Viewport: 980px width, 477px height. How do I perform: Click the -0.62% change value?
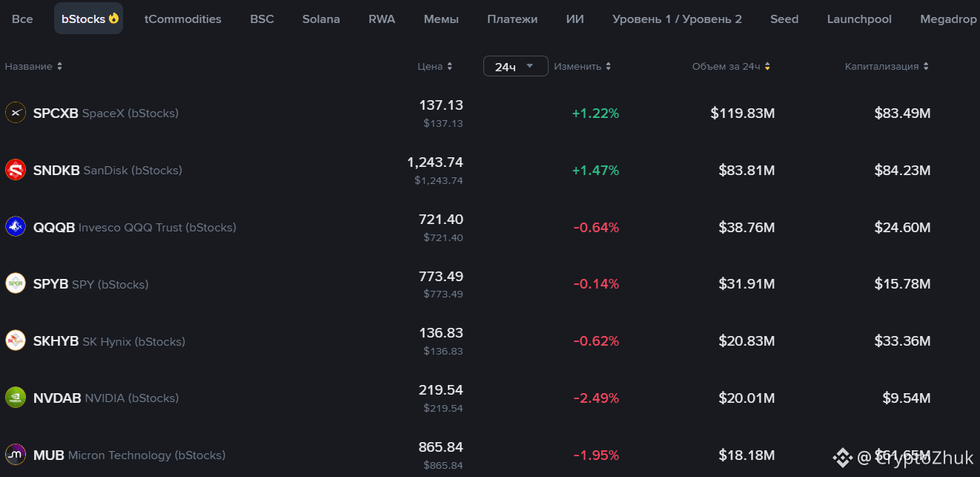(596, 341)
